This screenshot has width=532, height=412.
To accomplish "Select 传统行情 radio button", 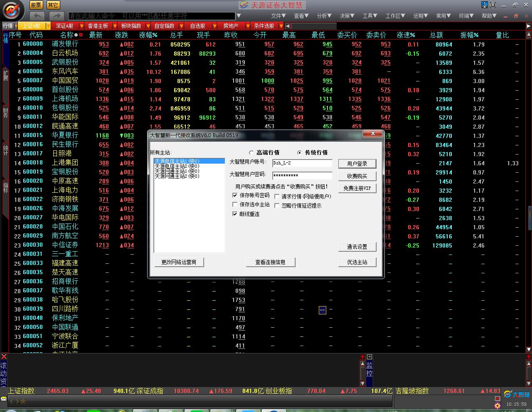I will [299, 153].
